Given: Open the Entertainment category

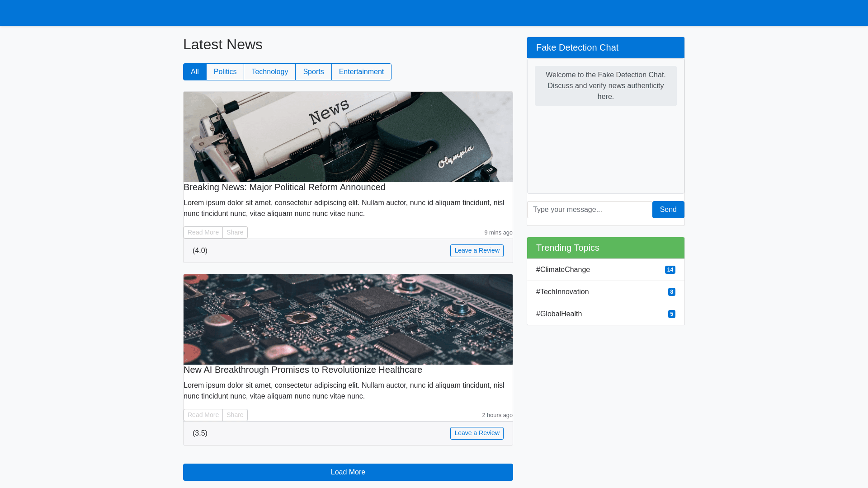Looking at the screenshot, I should coord(361,72).
